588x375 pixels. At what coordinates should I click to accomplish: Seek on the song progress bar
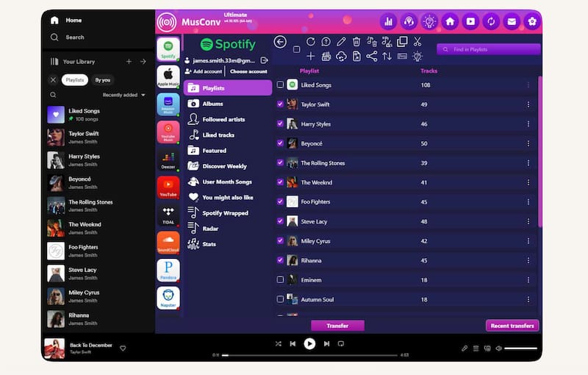click(309, 355)
